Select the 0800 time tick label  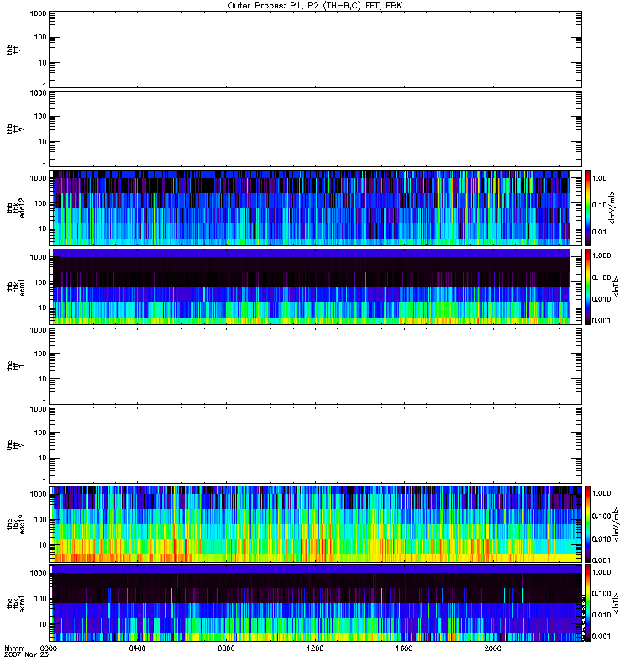click(x=226, y=649)
